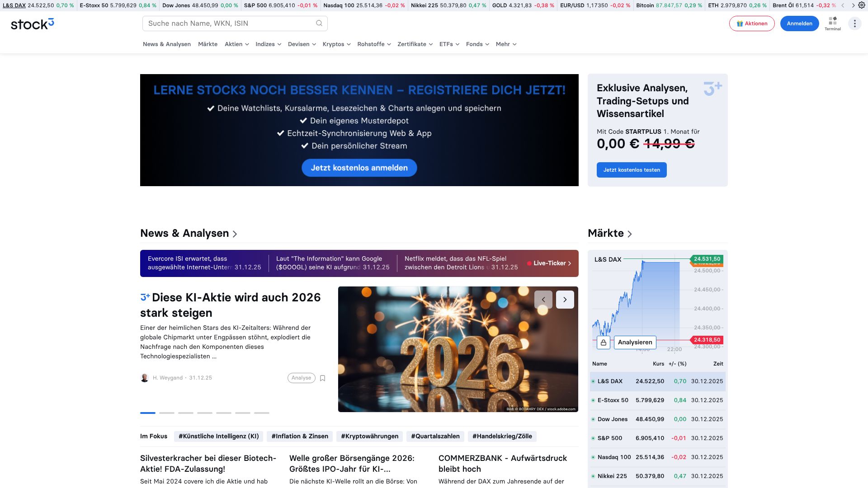The image size is (868, 488).
Task: Open the three-dot more options menu
Action: [x=854, y=23]
